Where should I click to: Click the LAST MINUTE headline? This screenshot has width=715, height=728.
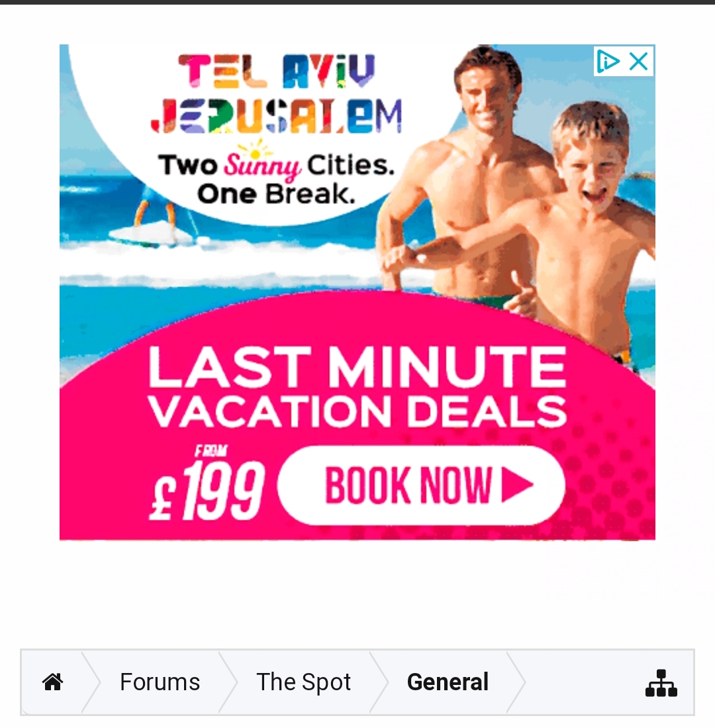(357, 367)
